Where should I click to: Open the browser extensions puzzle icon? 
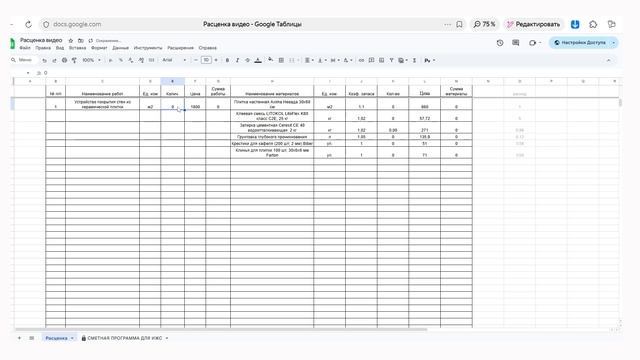tap(593, 24)
